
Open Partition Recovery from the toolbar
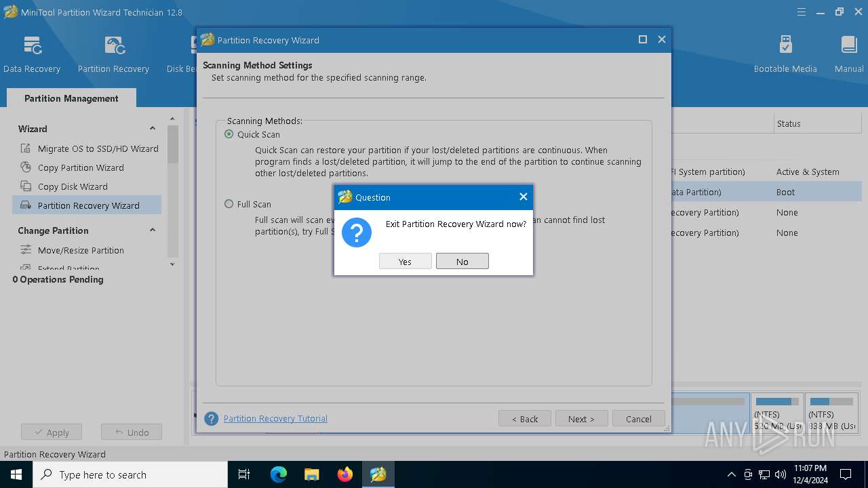pyautogui.click(x=113, y=54)
